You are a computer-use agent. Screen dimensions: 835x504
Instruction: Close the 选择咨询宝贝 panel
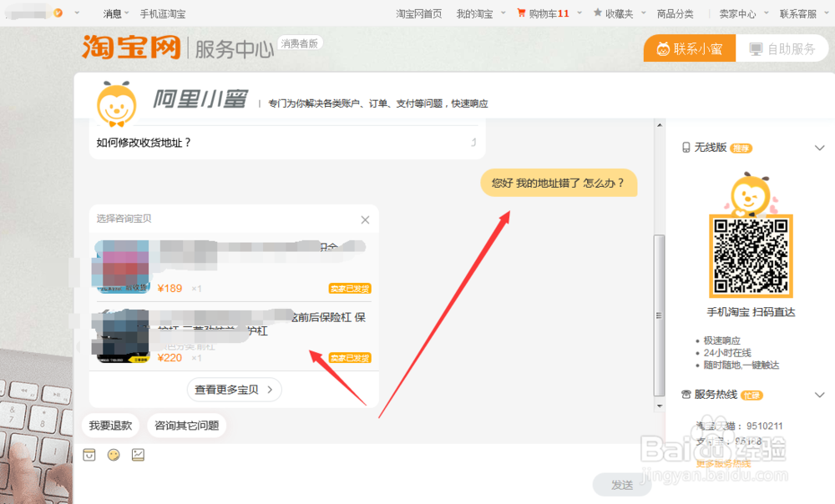click(366, 219)
